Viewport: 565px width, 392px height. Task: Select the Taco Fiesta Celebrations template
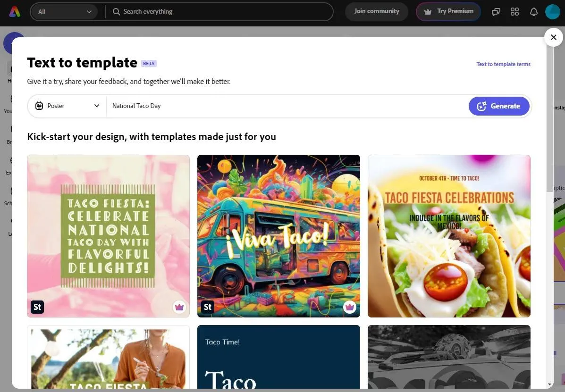(x=449, y=236)
